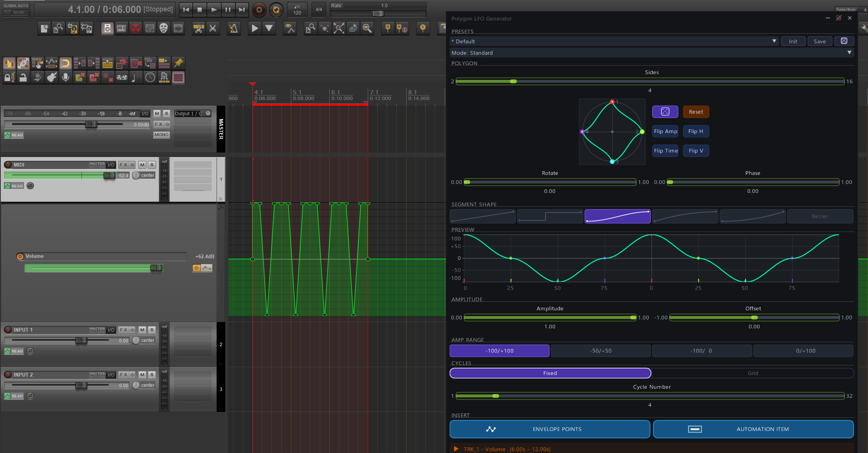
Task: Click the randomize dice icon beside Save
Action: pos(844,41)
